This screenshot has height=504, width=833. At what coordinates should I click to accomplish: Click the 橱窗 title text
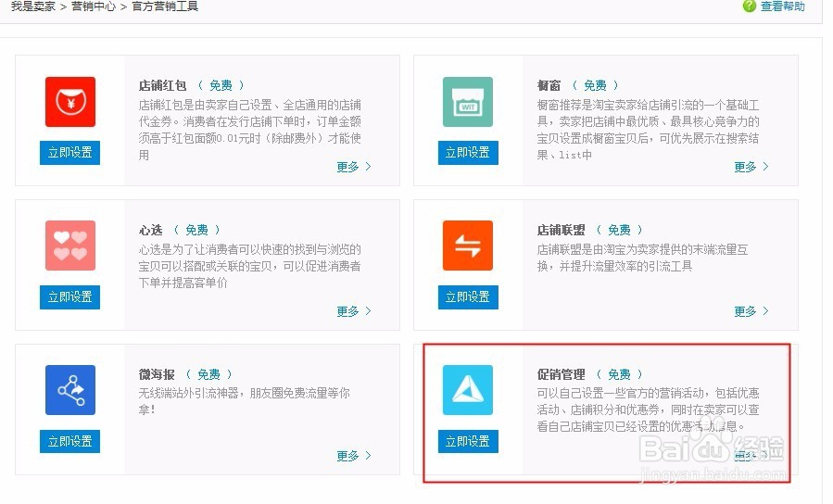[549, 85]
